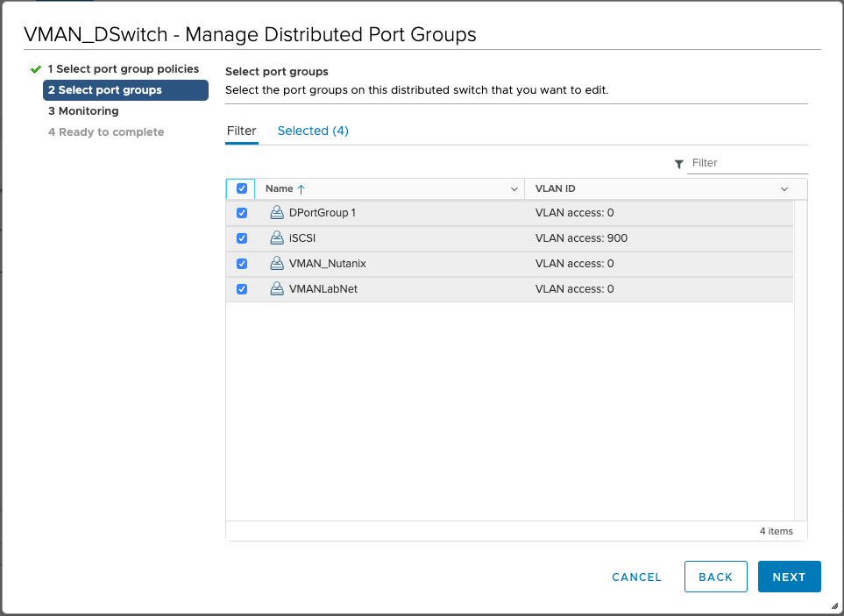
Task: Deselect the VMANLabNet checkbox
Action: (242, 289)
